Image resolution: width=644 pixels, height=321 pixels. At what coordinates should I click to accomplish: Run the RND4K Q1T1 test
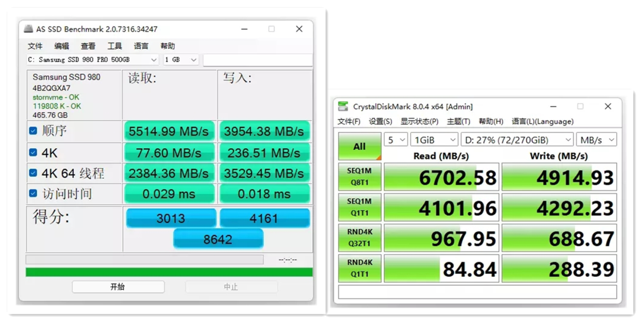click(x=360, y=268)
